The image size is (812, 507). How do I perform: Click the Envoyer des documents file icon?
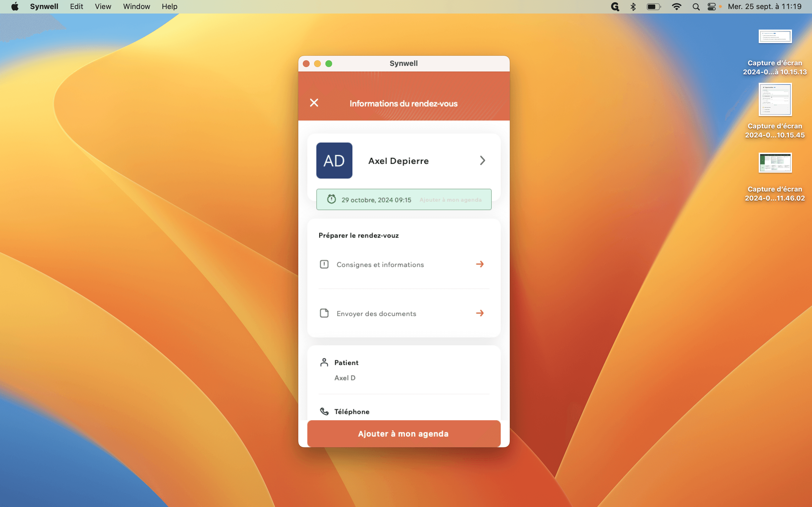coord(324,313)
